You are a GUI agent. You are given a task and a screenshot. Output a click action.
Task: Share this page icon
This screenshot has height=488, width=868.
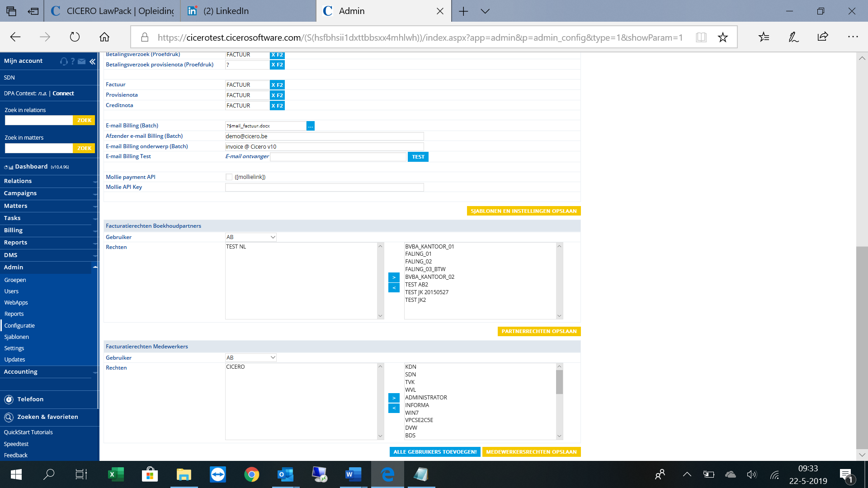823,37
